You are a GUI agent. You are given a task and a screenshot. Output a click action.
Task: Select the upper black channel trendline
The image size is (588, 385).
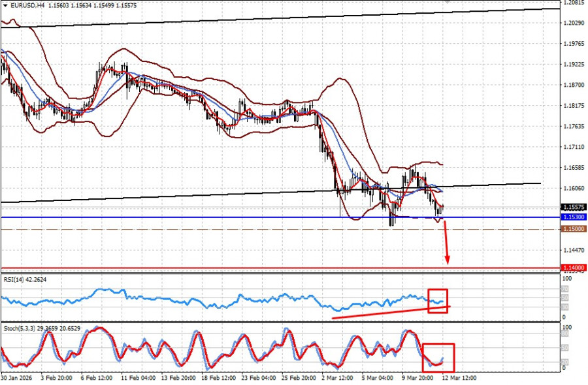pyautogui.click(x=280, y=18)
